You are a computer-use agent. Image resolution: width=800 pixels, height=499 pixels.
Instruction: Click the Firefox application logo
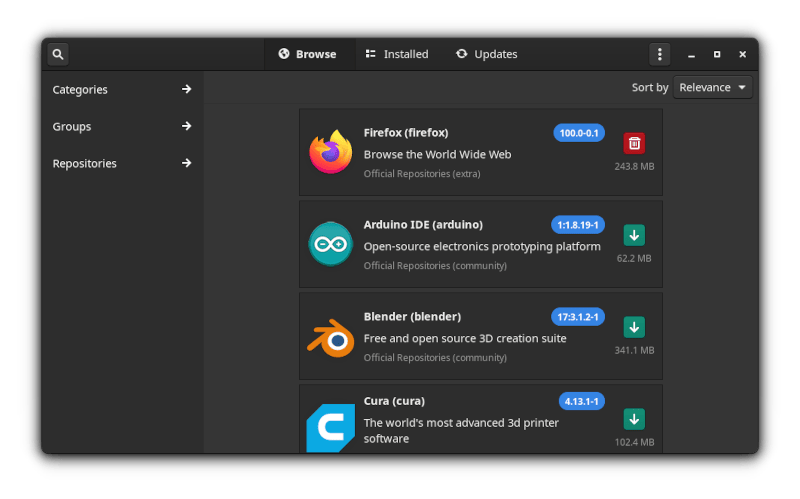click(330, 153)
